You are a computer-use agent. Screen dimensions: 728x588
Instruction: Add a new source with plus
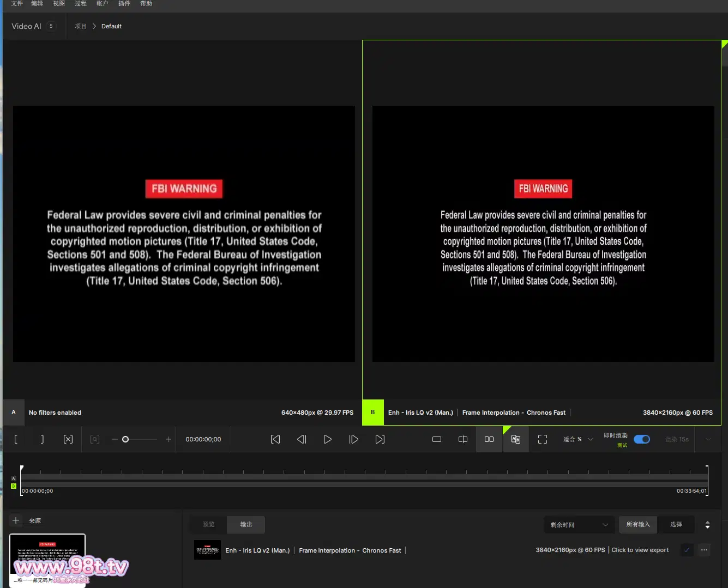16,520
